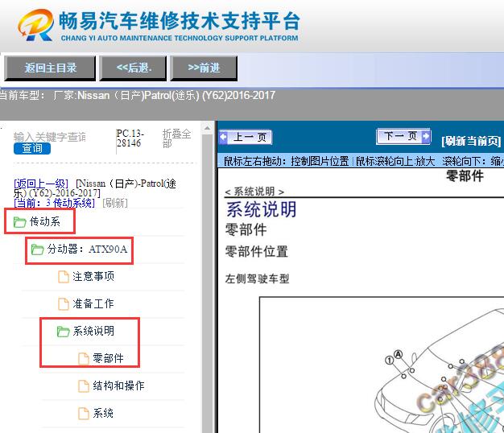The height and width of the screenshot is (433, 504).
Task: Click the page icon beside 零部件
Action: point(84,358)
